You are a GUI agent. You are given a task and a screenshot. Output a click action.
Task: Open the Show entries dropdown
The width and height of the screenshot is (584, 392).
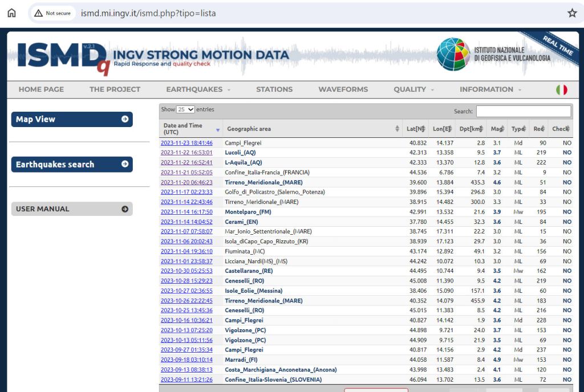pos(186,109)
